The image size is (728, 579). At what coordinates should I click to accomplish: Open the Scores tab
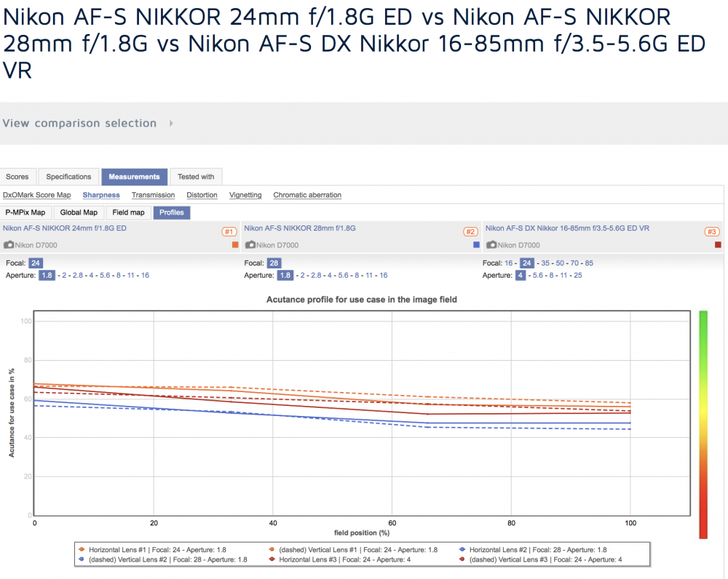coord(17,177)
